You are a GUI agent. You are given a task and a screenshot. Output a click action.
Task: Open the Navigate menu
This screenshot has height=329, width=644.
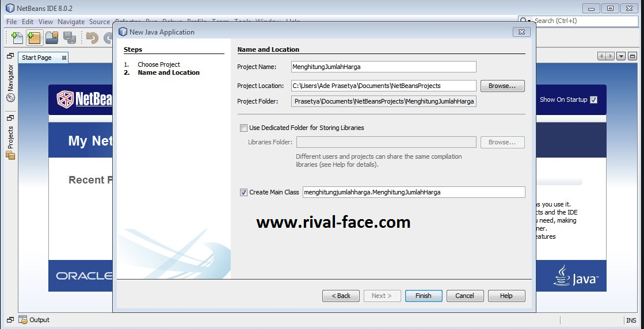coord(71,22)
